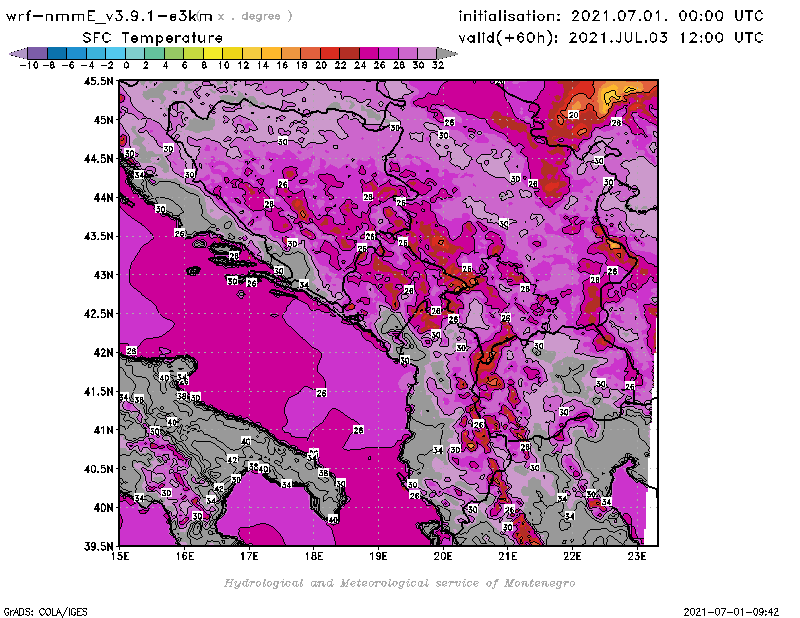Click the 'initialisation: 2021.07.01. 00:00 UTC' text
The height and width of the screenshot is (618, 800).
pyautogui.click(x=611, y=16)
